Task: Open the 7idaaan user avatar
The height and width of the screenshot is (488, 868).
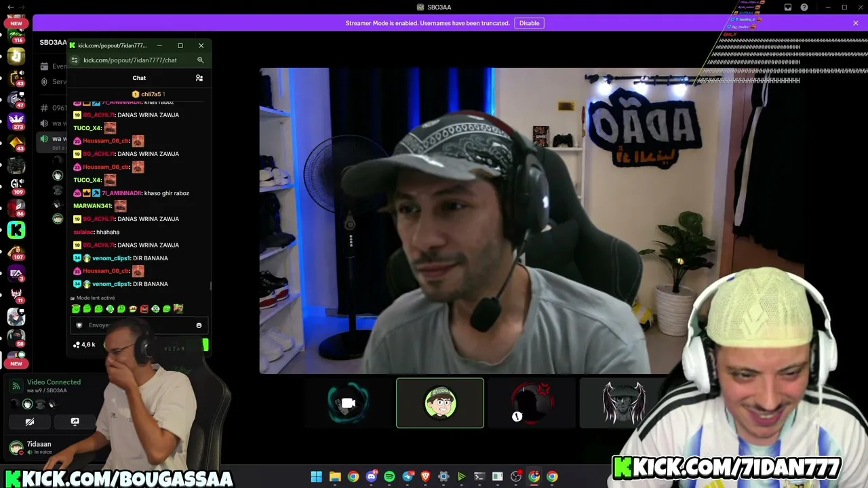Action: [x=16, y=447]
